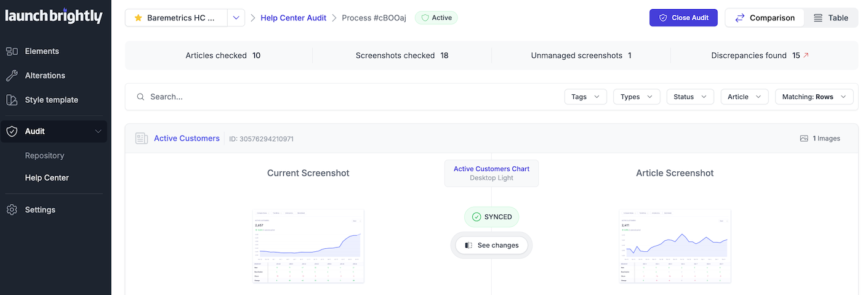Click the Unmanaged screenshots 1 stat
This screenshot has width=868, height=295.
click(x=581, y=55)
